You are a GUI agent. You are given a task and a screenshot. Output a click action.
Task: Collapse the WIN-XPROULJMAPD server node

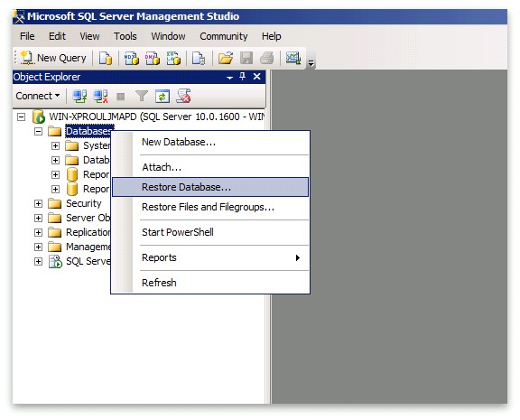click(x=22, y=117)
